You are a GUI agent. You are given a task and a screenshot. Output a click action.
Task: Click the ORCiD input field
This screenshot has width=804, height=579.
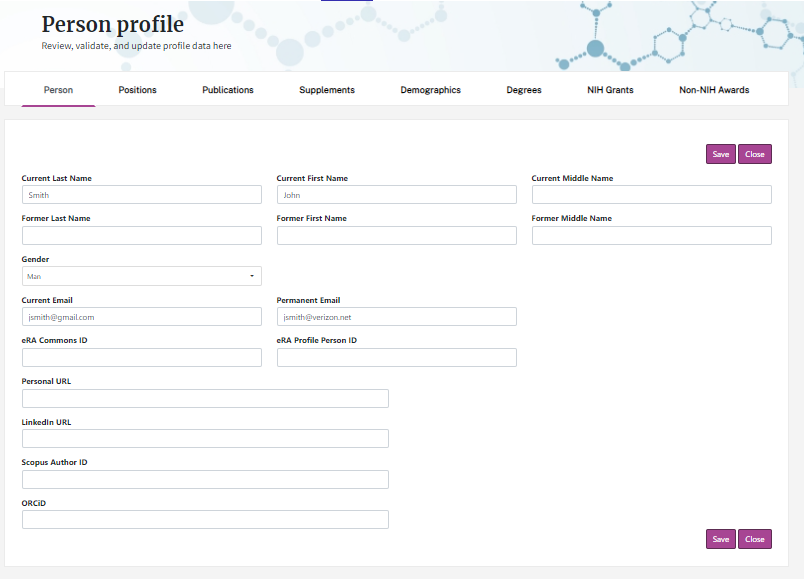[205, 520]
